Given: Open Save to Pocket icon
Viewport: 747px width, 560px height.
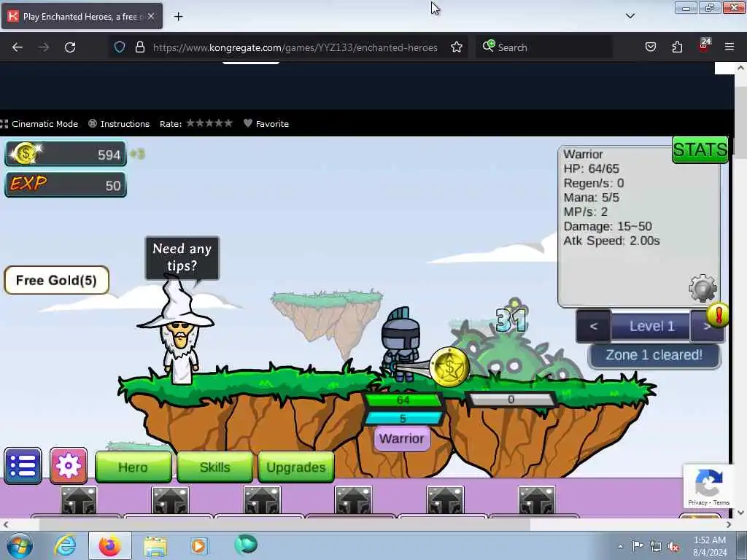Looking at the screenshot, I should click(x=650, y=47).
